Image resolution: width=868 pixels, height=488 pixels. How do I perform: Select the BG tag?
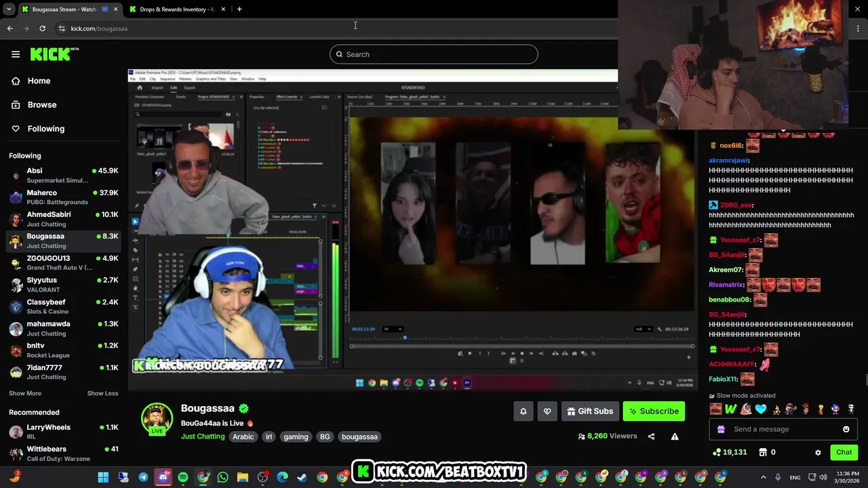pos(325,436)
